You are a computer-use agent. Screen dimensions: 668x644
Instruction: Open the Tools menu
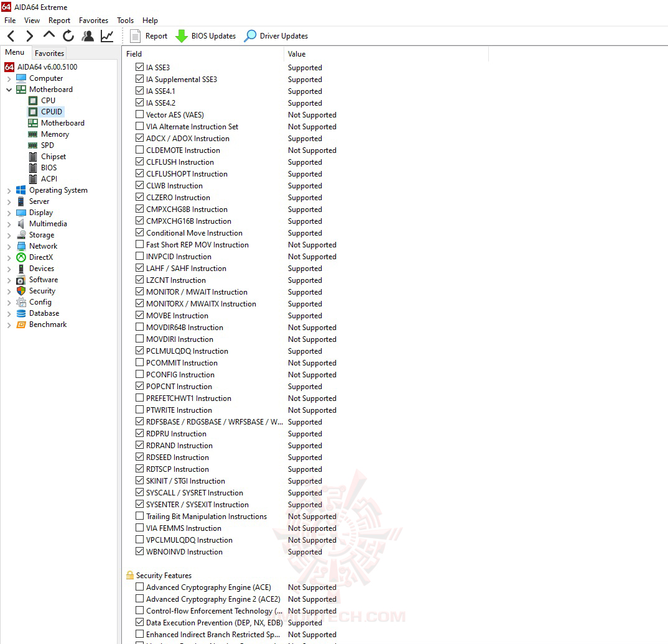point(125,21)
